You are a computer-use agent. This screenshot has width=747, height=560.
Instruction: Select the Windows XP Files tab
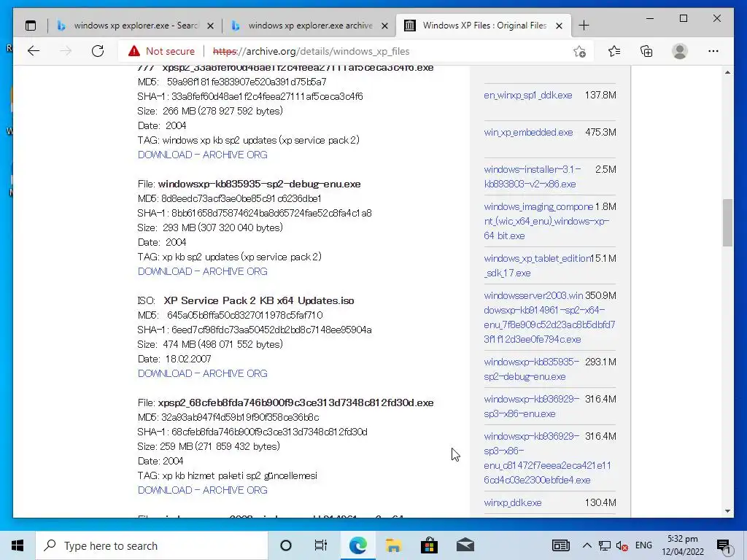[x=484, y=26]
